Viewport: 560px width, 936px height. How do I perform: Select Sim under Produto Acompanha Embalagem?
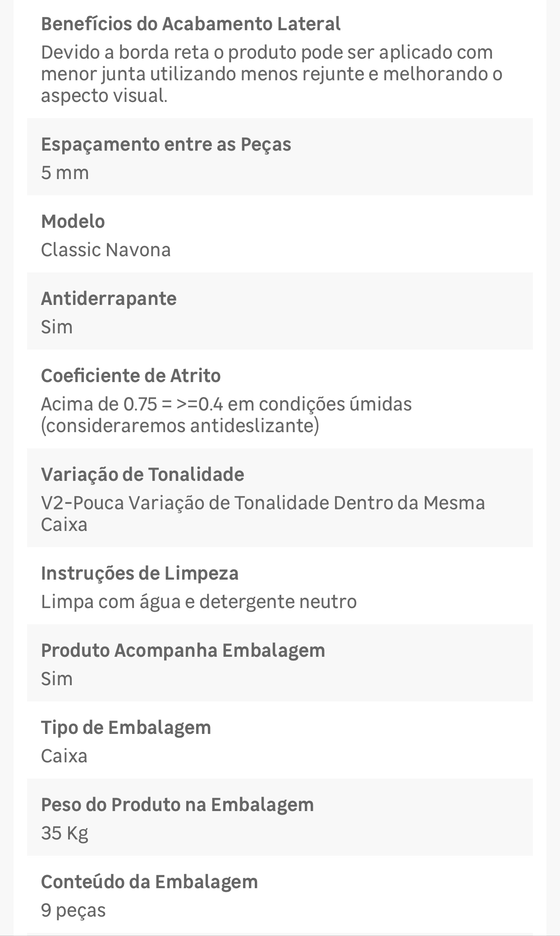point(57,679)
